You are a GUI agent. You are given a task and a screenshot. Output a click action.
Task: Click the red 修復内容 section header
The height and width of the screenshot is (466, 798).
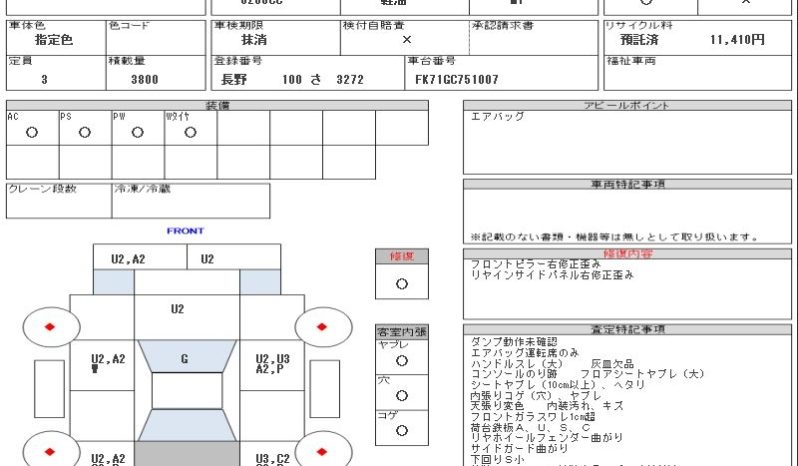[x=627, y=253]
